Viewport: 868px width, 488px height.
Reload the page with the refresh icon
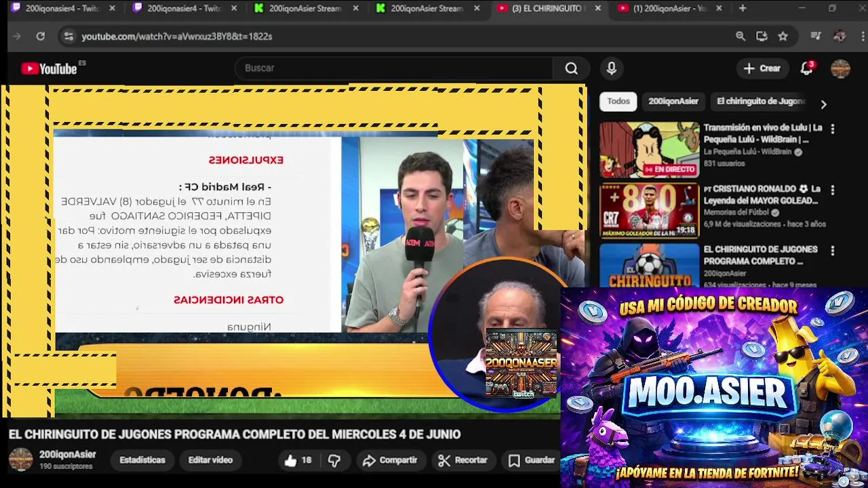41,37
